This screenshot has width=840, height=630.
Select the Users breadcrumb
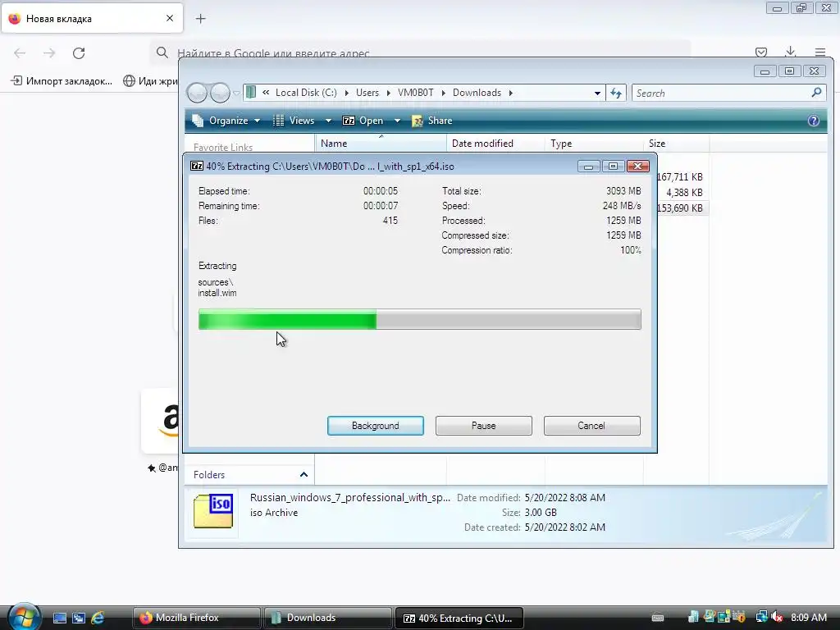coord(367,93)
